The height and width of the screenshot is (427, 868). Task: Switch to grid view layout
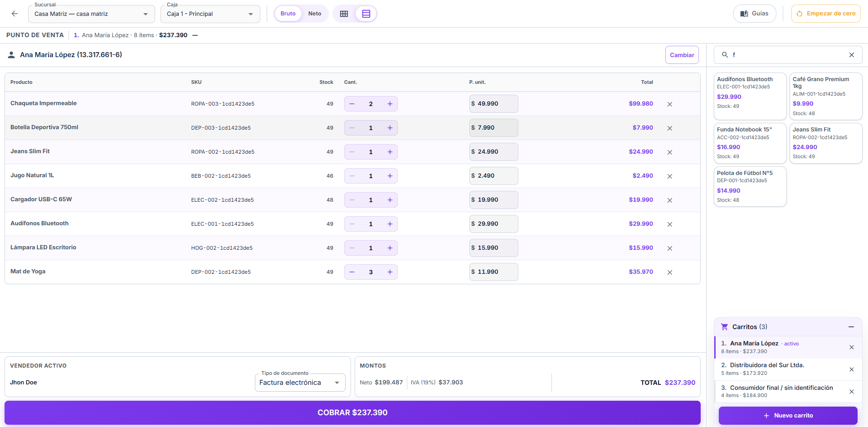[x=344, y=14]
